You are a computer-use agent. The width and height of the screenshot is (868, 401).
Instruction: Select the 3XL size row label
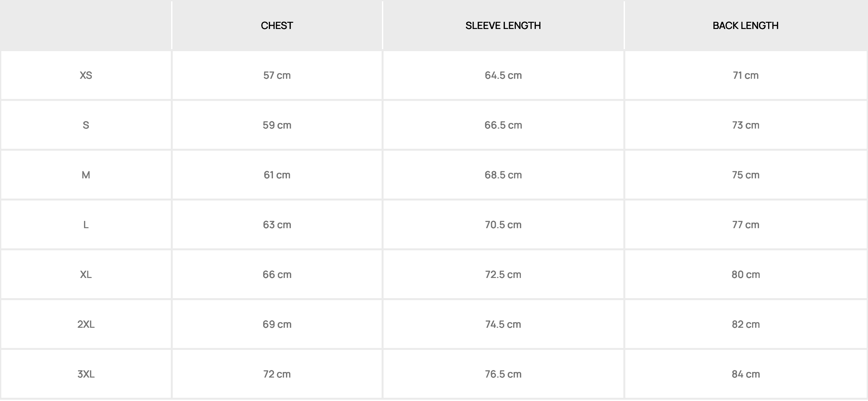86,374
